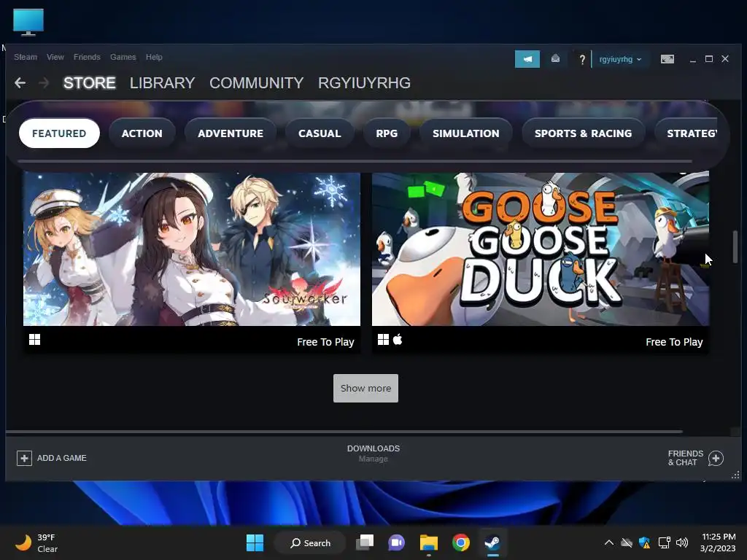The image size is (747, 560).
Task: Click the forward navigation arrow
Action: coord(44,83)
